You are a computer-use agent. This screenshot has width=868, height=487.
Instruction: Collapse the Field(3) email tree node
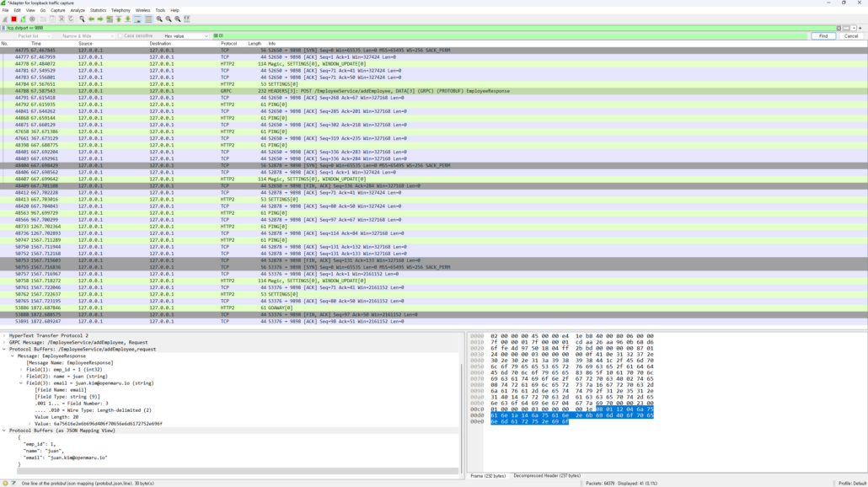click(21, 383)
